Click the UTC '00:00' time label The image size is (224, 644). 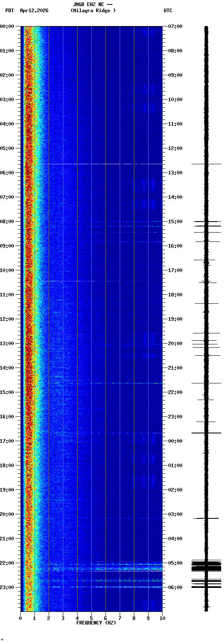click(175, 441)
